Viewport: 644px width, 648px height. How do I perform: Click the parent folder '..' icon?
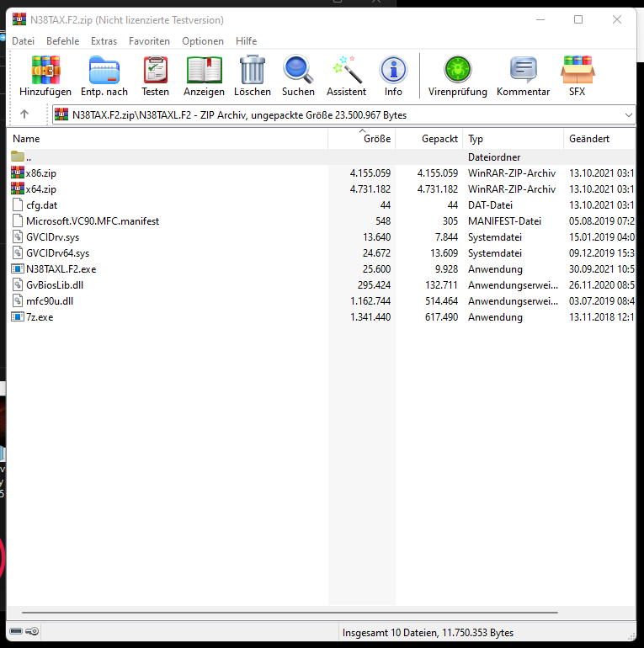click(18, 157)
